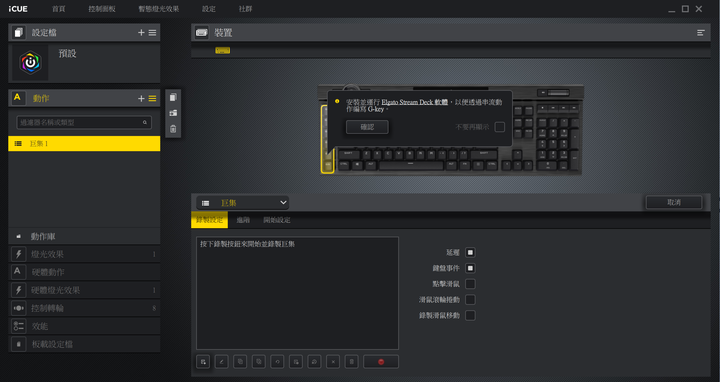Image resolution: width=720 pixels, height=382 pixels.
Task: Open the 裝置 panel options menu icon
Action: 701,33
